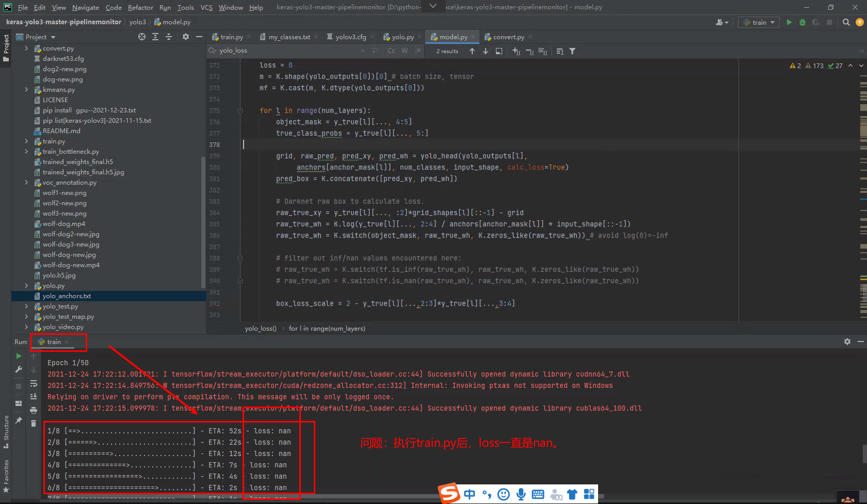
Task: Soft-wrap console output with wrap icon
Action: click(33, 384)
